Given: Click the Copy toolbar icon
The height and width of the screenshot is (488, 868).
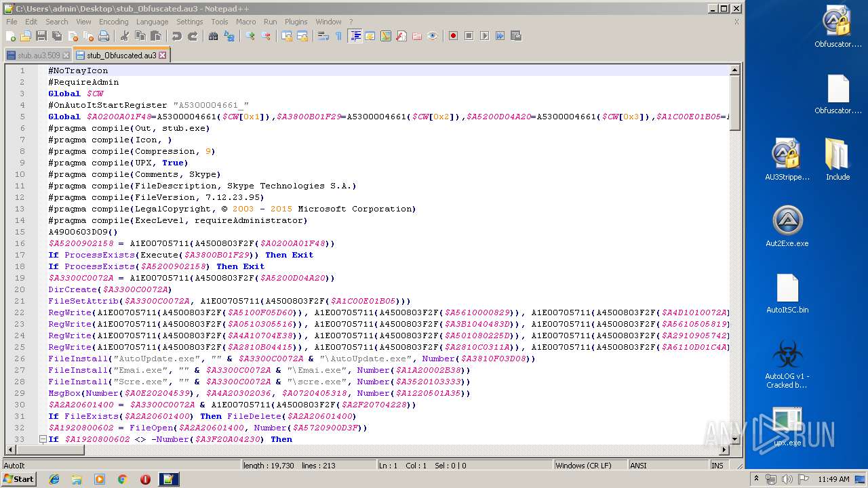Looking at the screenshot, I should tap(140, 36).
